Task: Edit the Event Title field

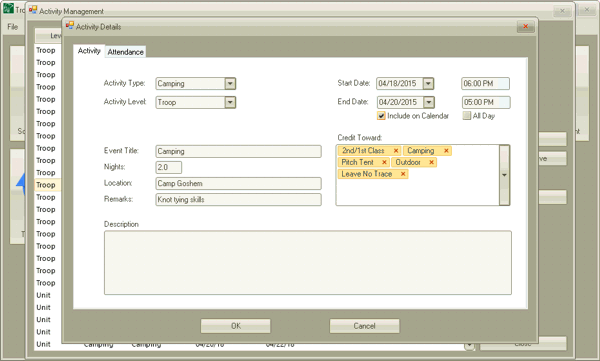Action: point(238,151)
